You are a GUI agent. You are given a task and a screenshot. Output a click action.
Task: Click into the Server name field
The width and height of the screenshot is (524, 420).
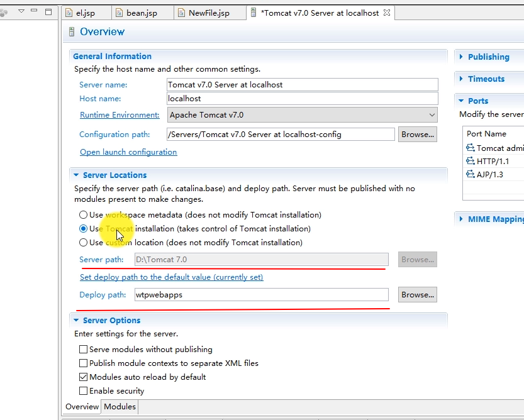click(x=303, y=84)
